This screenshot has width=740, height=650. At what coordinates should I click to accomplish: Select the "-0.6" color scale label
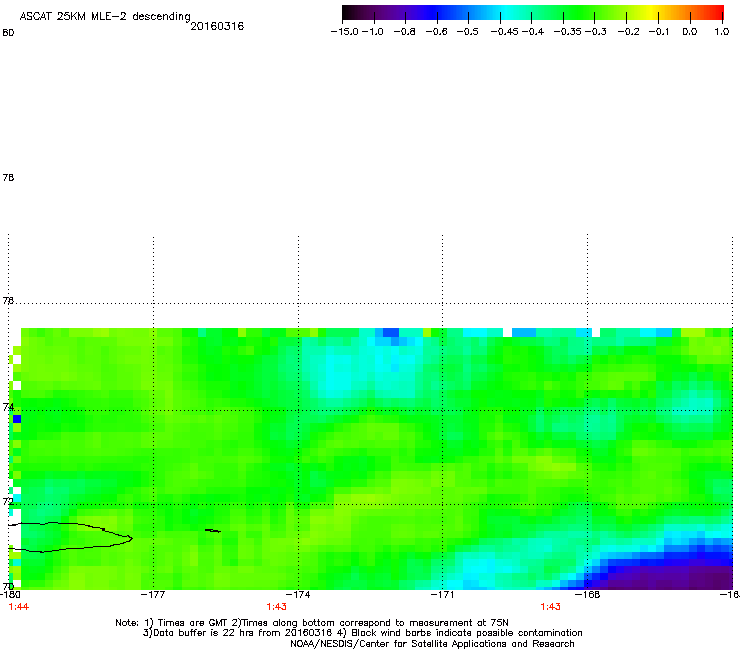coord(437,32)
